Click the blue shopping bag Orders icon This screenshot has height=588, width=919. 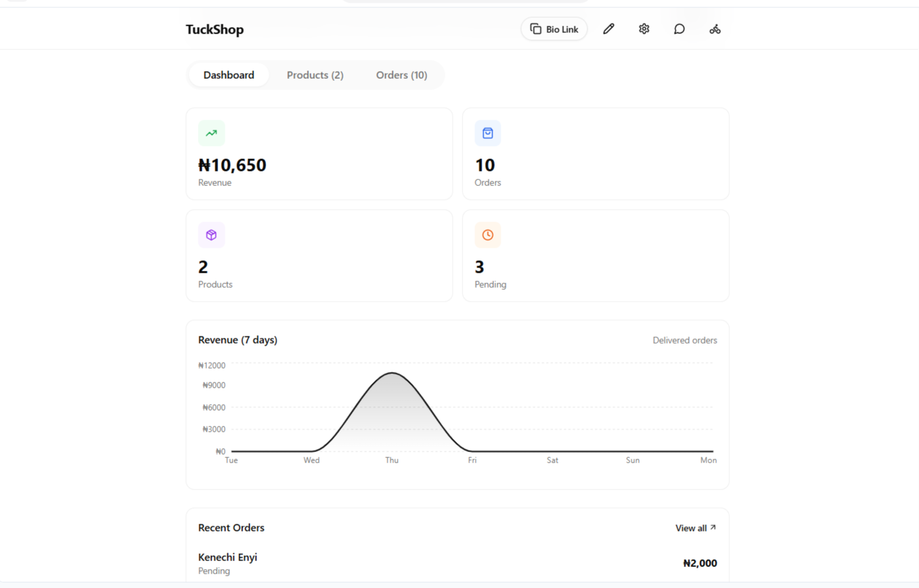click(x=487, y=133)
